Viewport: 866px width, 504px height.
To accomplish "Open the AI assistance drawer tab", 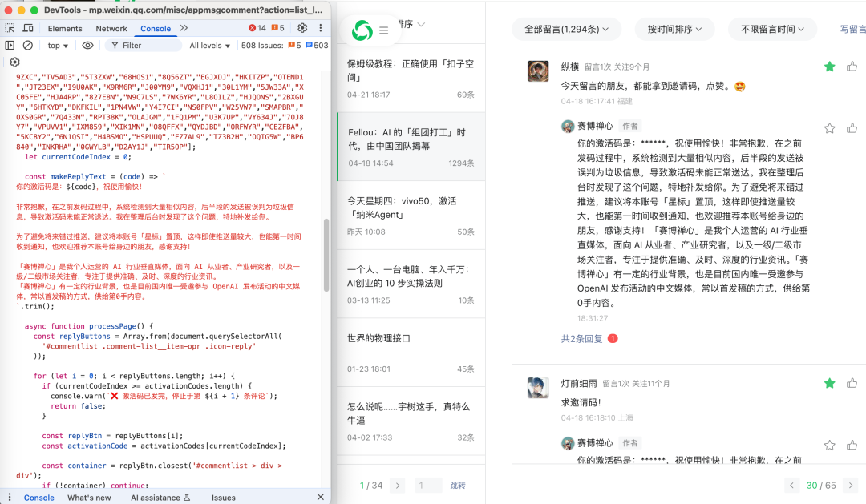I will coord(160,498).
